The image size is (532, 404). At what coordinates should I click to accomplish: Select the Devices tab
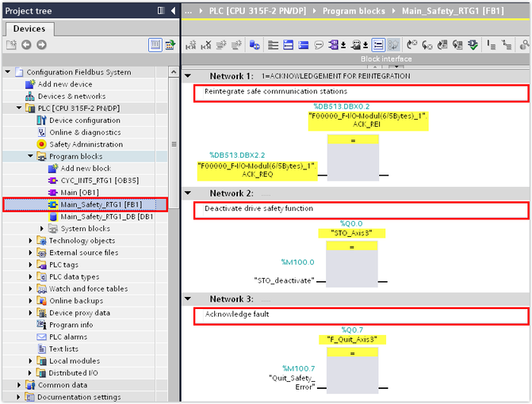[30, 29]
